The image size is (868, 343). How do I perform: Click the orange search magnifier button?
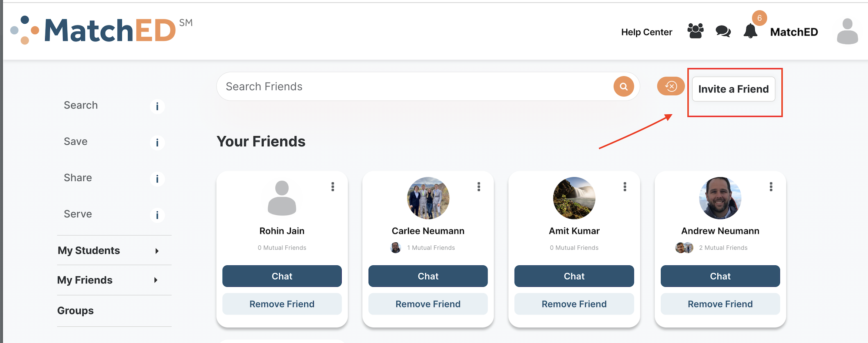[x=624, y=87]
